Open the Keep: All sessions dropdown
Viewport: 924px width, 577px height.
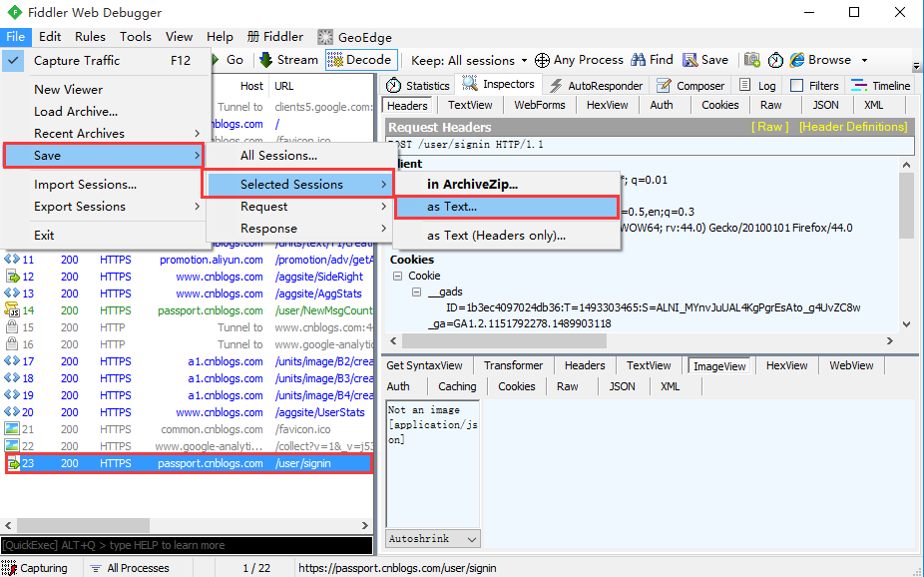pyautogui.click(x=469, y=60)
